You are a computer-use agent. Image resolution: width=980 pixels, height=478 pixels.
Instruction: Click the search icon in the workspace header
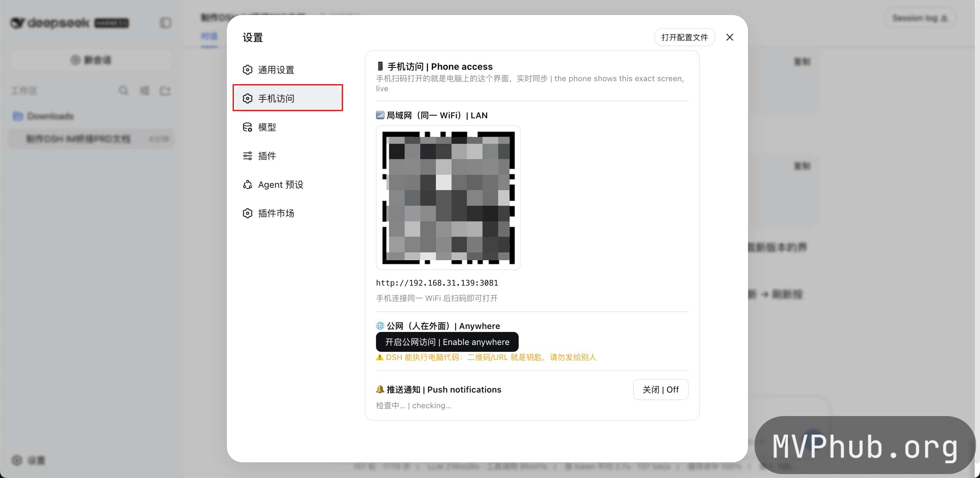pos(123,91)
